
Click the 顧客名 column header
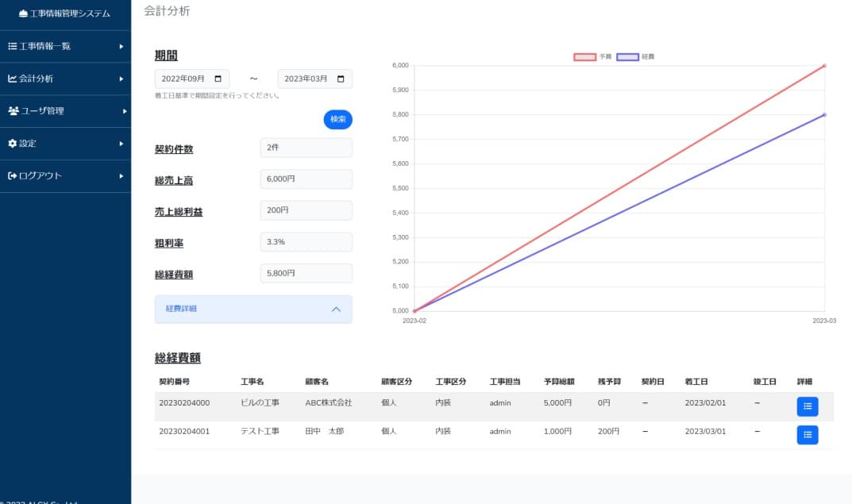point(317,382)
